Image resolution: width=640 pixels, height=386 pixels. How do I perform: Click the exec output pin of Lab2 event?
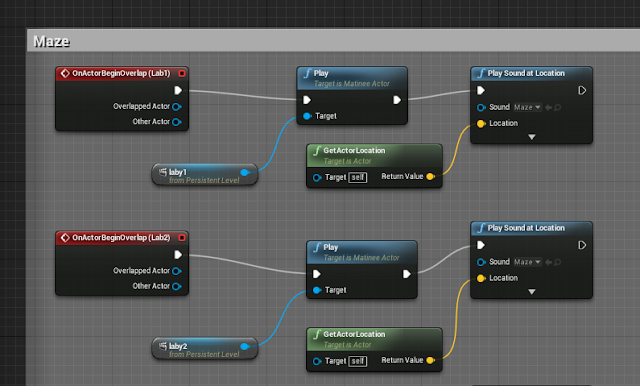178,255
